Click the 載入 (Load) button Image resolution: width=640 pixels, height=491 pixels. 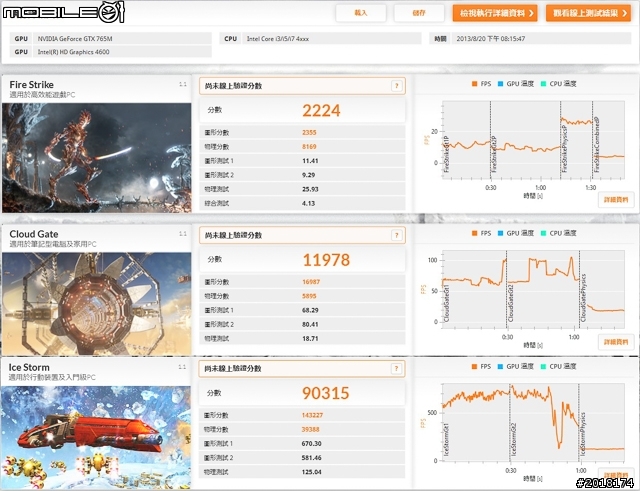tap(361, 13)
